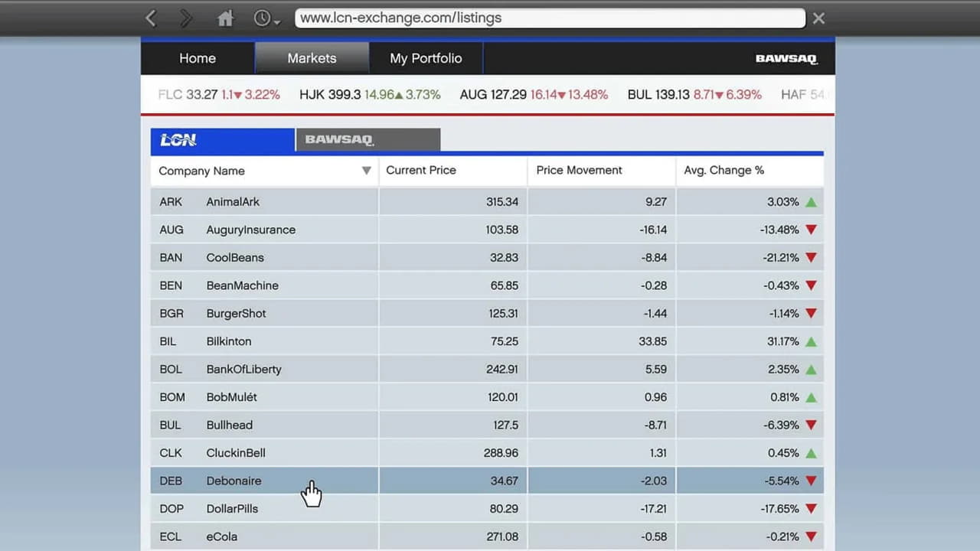Click the Bilkinton green up arrow
The image size is (980, 551).
click(811, 341)
